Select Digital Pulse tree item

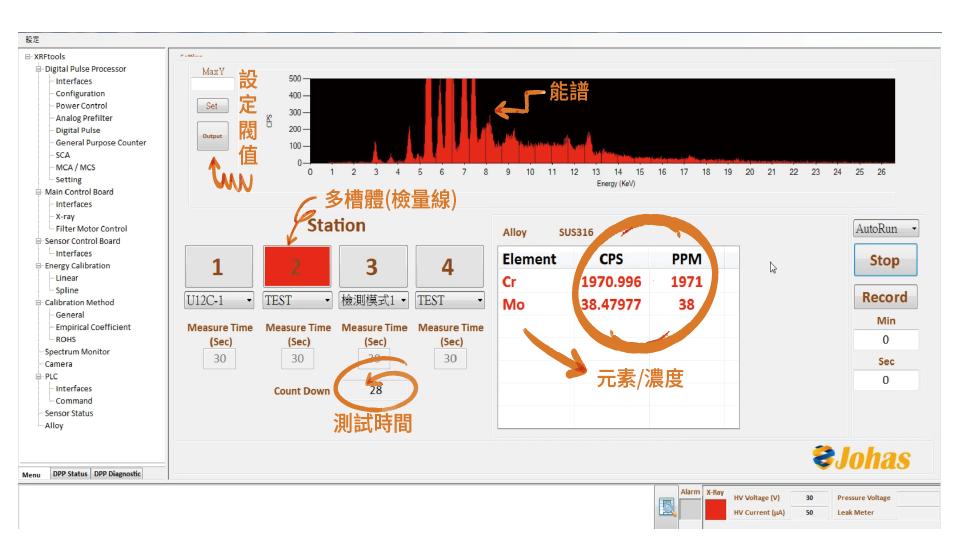78,130
